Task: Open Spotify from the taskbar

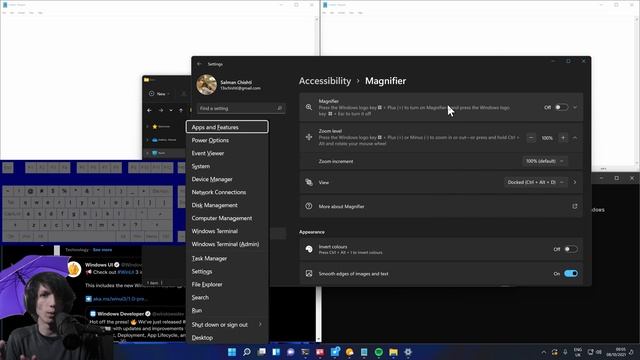Action: 379,352
